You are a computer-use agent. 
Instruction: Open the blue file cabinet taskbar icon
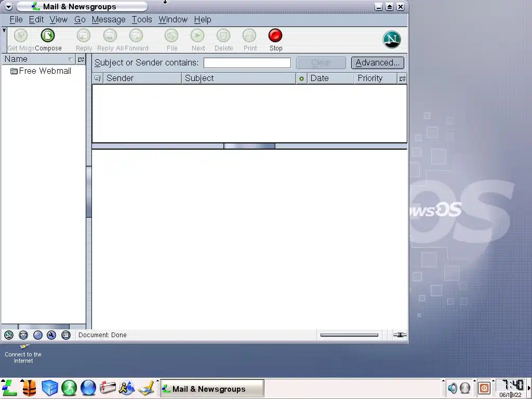pos(49,388)
